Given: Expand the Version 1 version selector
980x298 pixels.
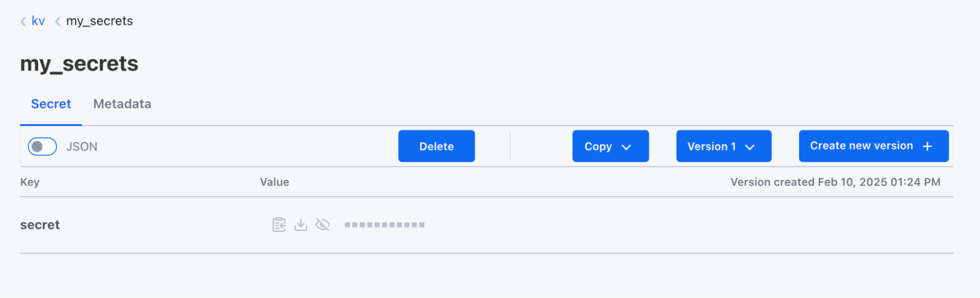Looking at the screenshot, I should (723, 146).
